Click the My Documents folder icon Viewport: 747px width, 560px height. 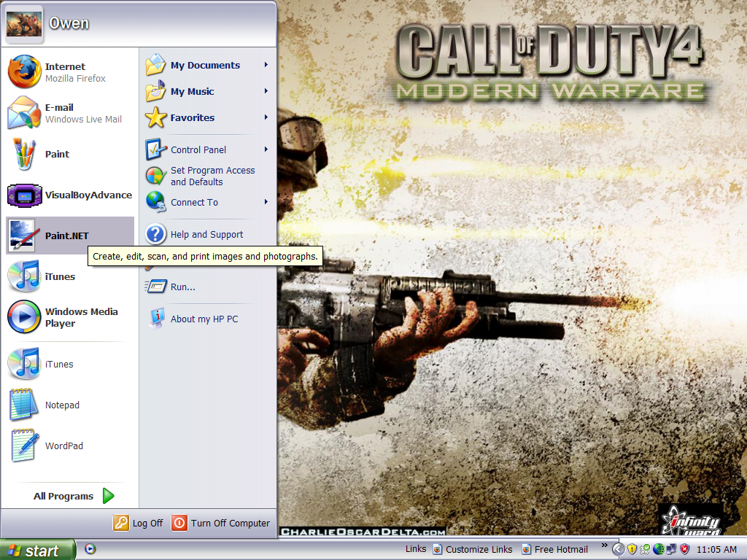click(155, 65)
